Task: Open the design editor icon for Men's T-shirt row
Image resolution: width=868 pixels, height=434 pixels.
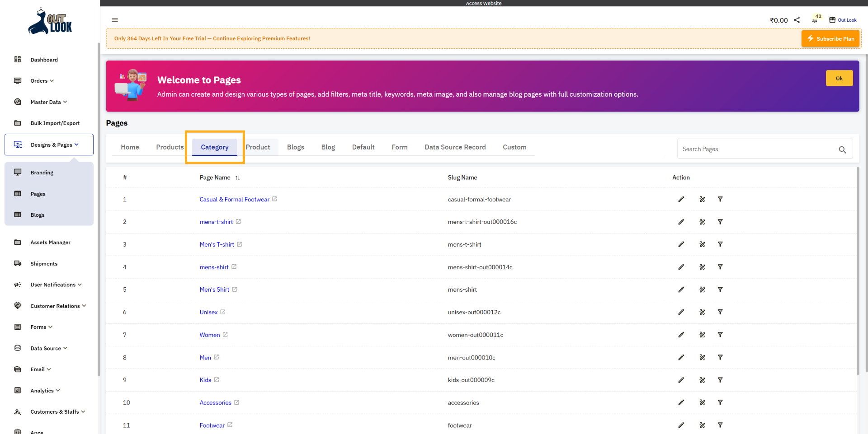Action: point(702,244)
